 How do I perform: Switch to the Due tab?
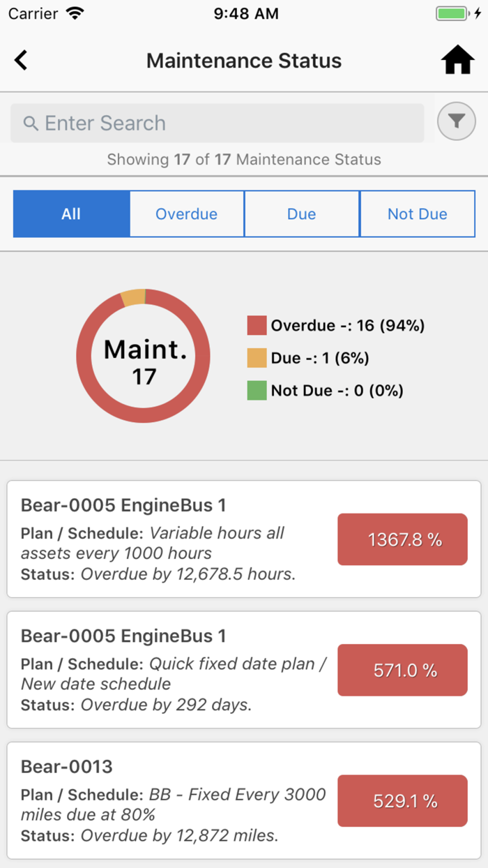301,214
